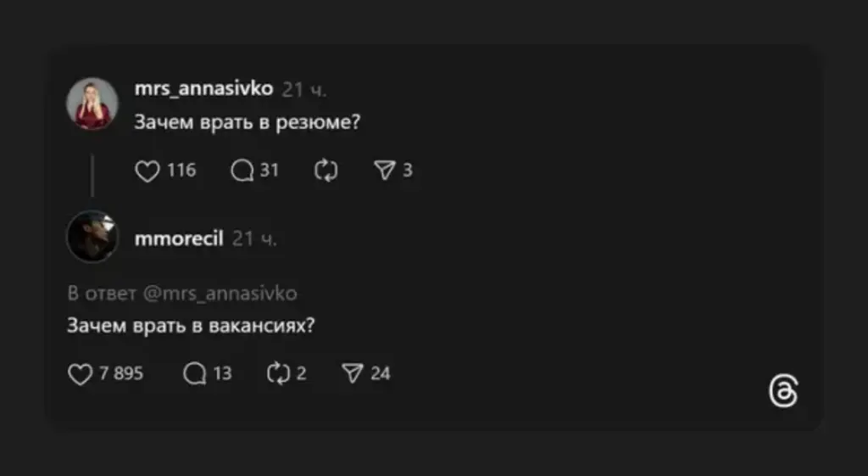The width and height of the screenshot is (868, 476).
Task: Share the mmorecil reply via send icon
Action: click(x=352, y=373)
